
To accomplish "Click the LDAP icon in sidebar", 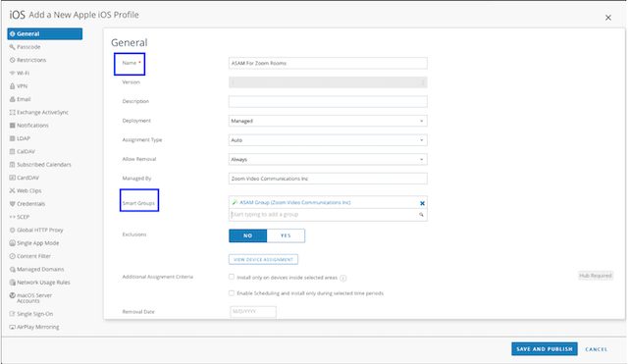I will coord(12,138).
